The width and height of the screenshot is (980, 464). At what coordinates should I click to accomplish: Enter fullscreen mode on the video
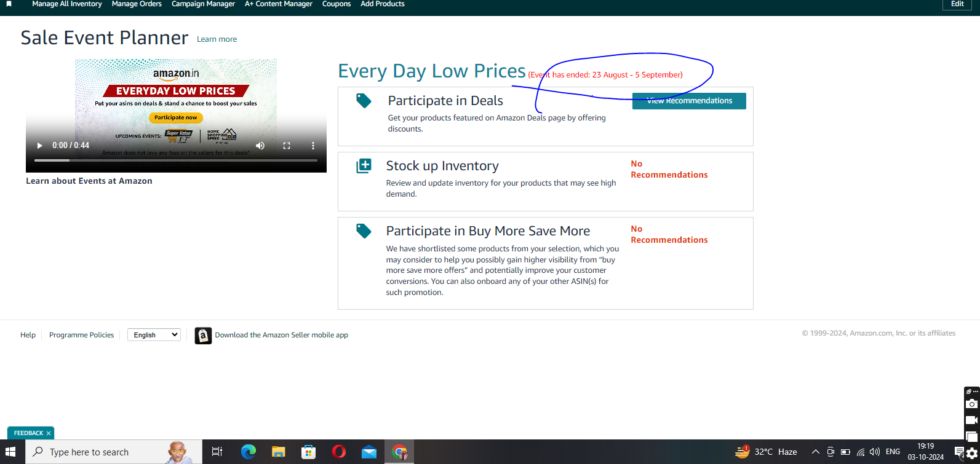point(286,146)
